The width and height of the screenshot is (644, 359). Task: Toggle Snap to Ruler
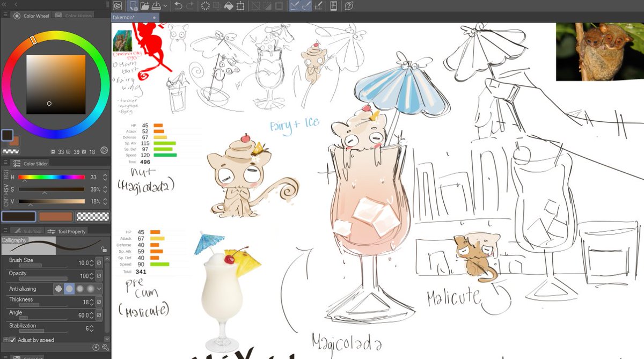(x=295, y=6)
